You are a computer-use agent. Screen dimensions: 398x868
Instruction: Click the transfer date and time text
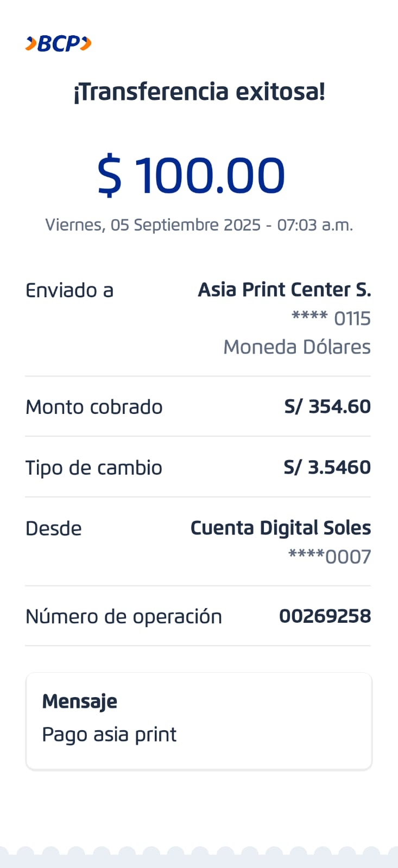click(199, 225)
